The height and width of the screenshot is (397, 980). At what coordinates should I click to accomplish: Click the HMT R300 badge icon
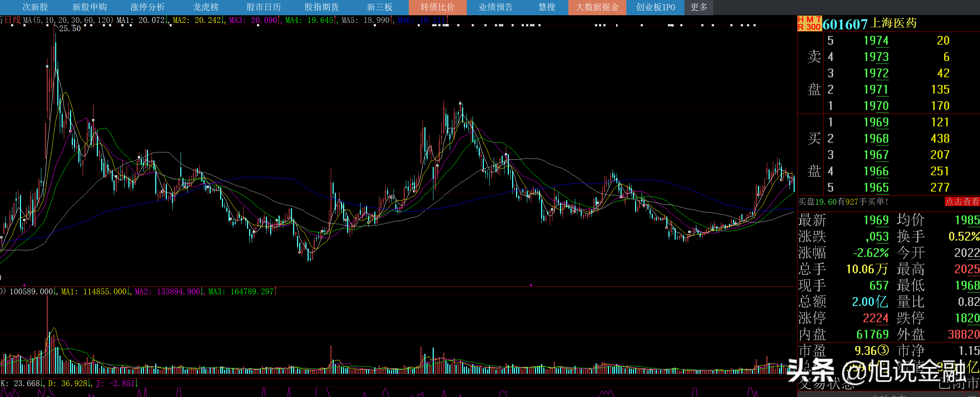click(809, 23)
